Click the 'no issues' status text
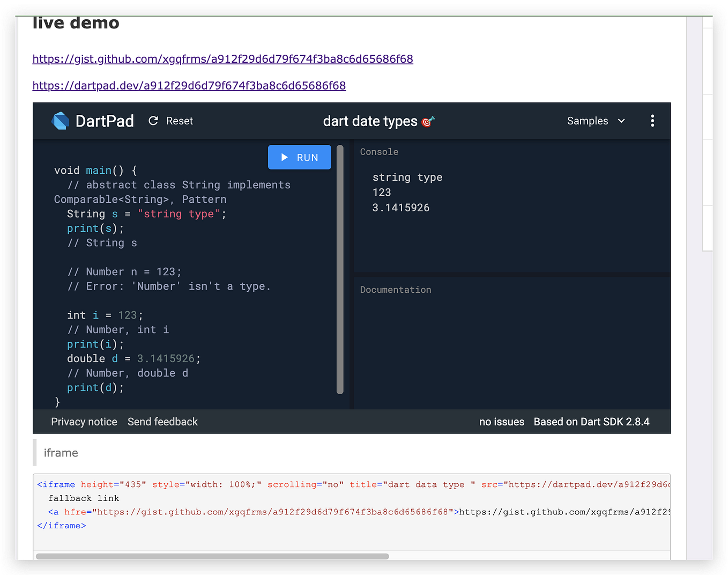Viewport: 728px width, 575px height. click(x=502, y=422)
